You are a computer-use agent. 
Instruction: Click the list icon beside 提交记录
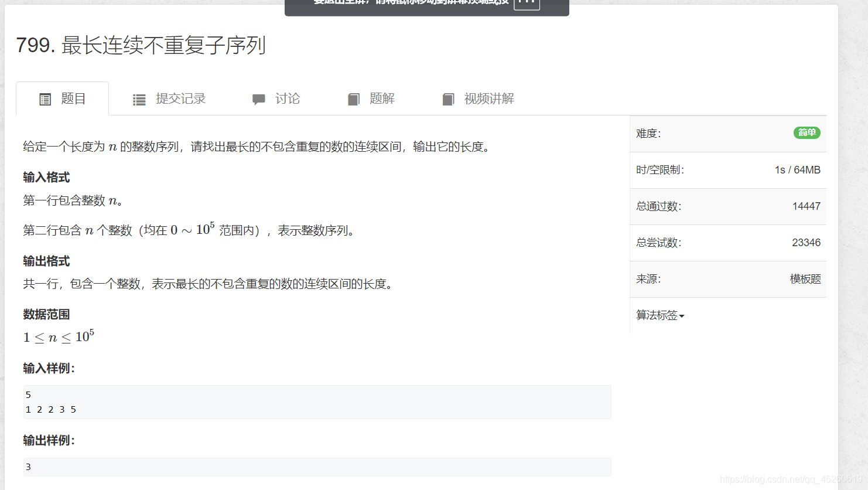139,99
